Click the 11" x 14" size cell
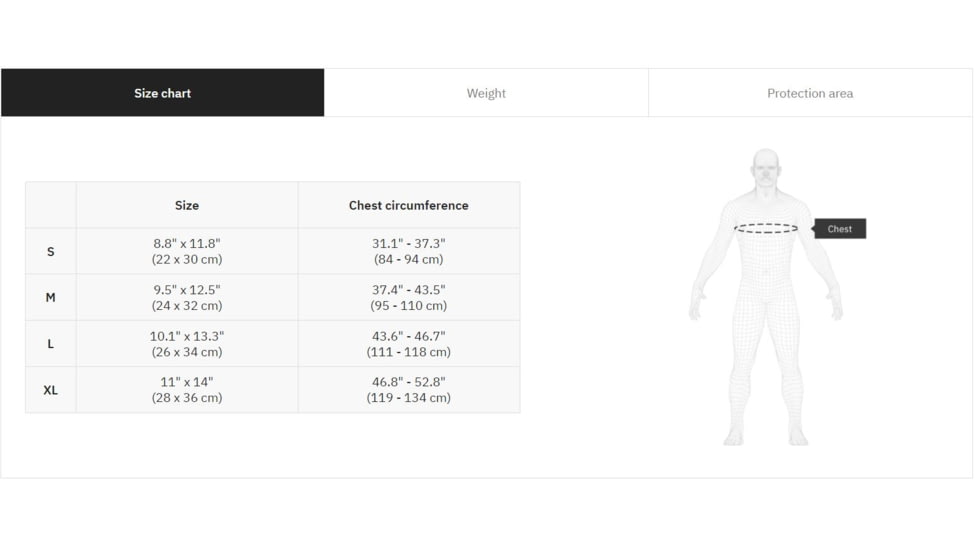The width and height of the screenshot is (978, 550). point(187,390)
